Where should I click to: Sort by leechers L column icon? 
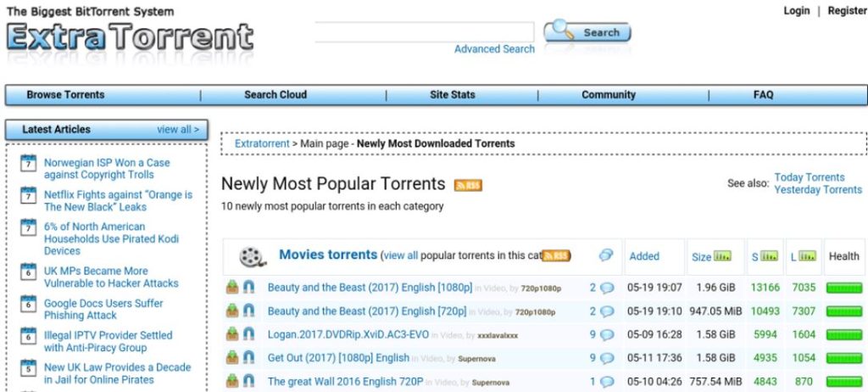tap(808, 256)
